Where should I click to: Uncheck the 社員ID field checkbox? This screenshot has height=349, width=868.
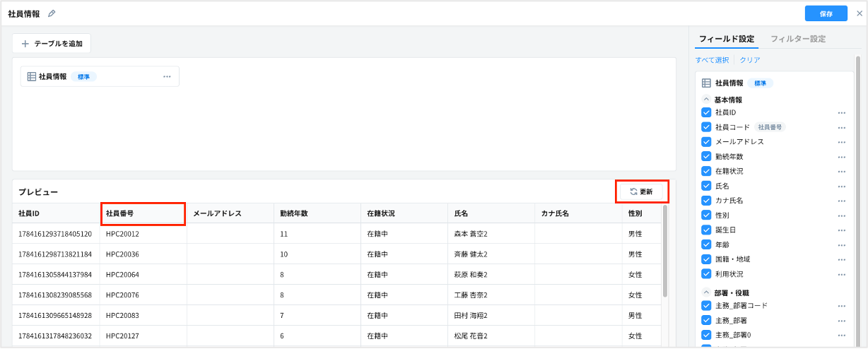706,112
